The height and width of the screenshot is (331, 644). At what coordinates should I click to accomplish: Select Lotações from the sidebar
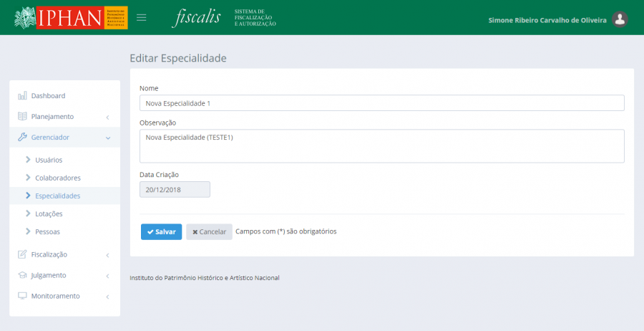[49, 214]
